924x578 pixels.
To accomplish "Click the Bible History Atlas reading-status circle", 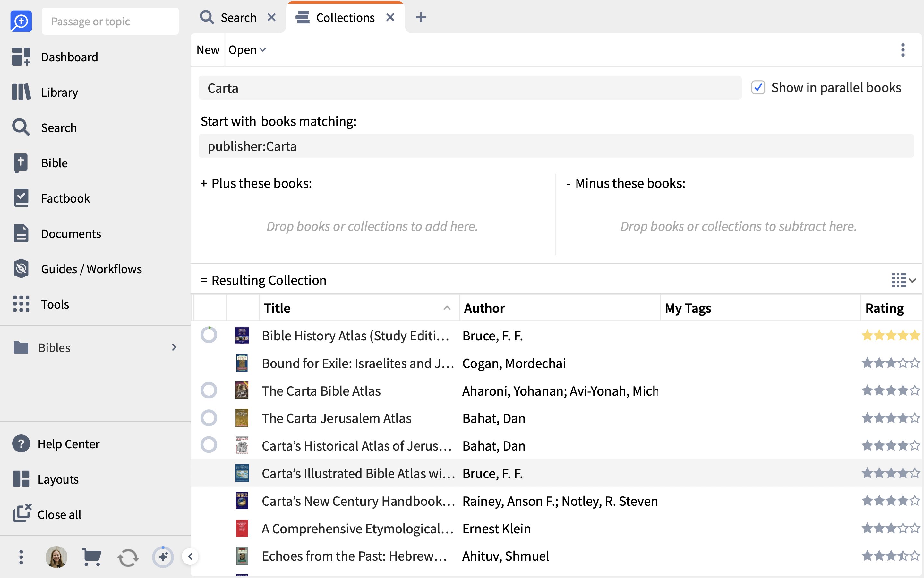I will point(209,335).
